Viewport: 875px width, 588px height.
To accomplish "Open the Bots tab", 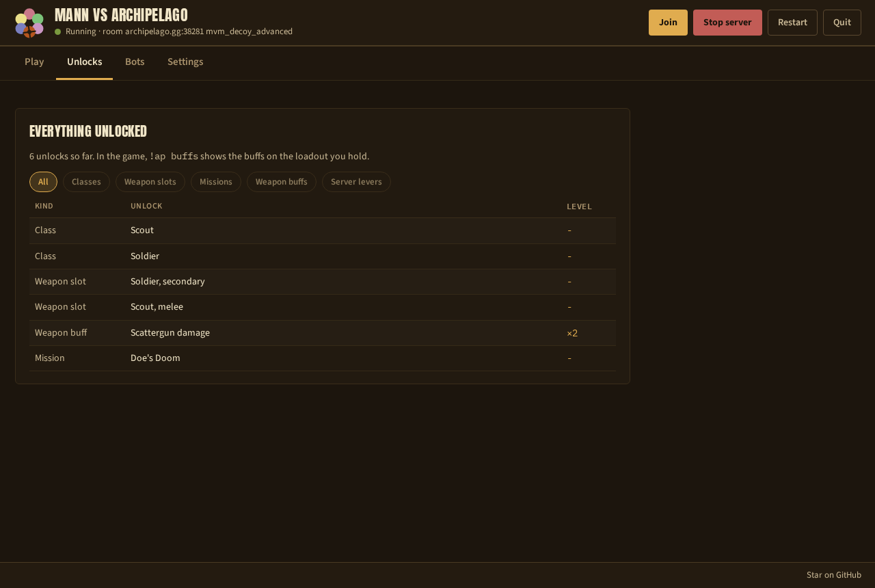I will tap(135, 62).
